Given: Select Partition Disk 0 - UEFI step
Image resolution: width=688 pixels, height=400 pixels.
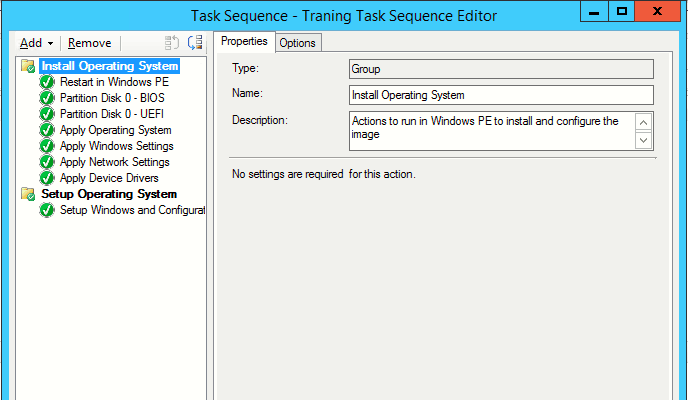Looking at the screenshot, I should [x=112, y=114].
